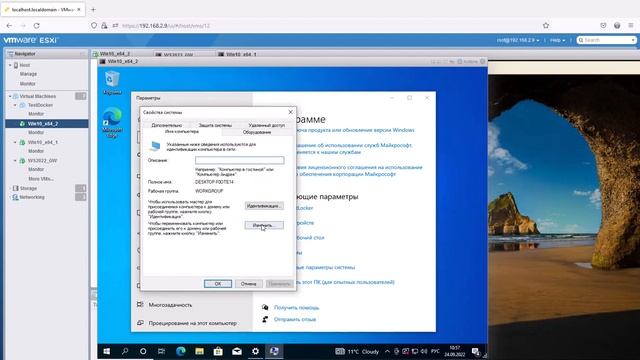Show hidden tray icons chevron
640x360 pixels.
[x=387, y=351]
